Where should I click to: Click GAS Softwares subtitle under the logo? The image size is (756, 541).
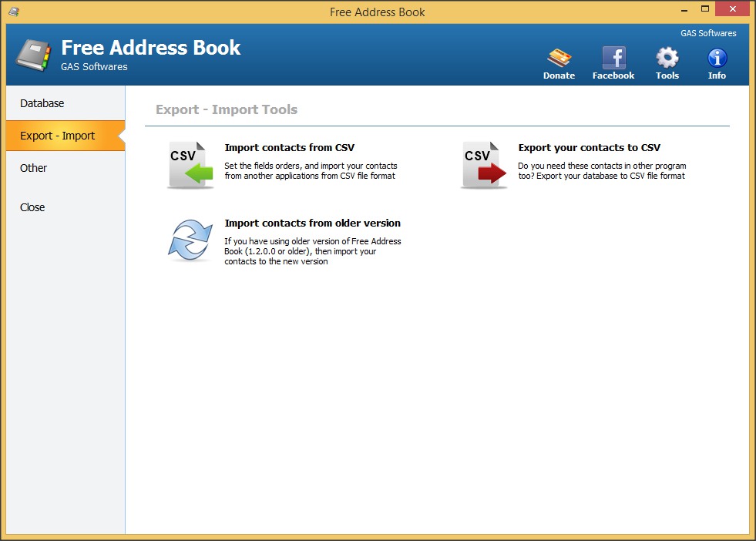[94, 66]
